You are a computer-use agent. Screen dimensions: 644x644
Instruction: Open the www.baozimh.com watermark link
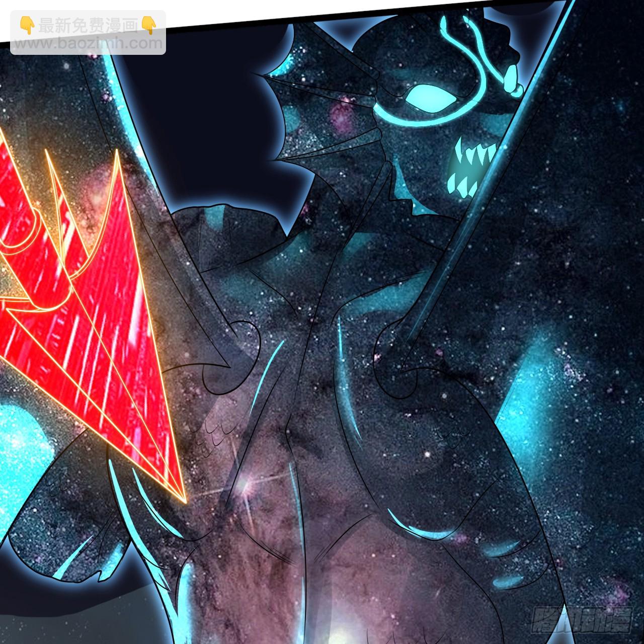(x=88, y=43)
